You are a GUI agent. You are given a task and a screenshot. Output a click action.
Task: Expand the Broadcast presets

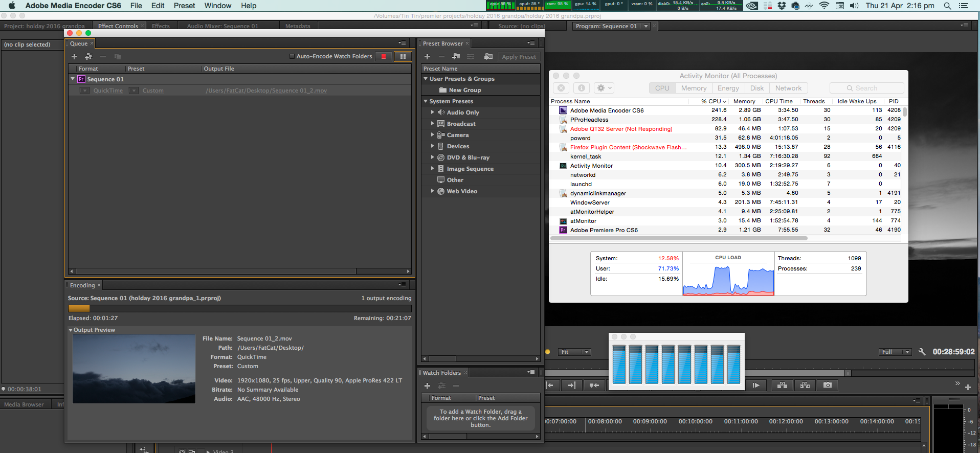pos(433,123)
